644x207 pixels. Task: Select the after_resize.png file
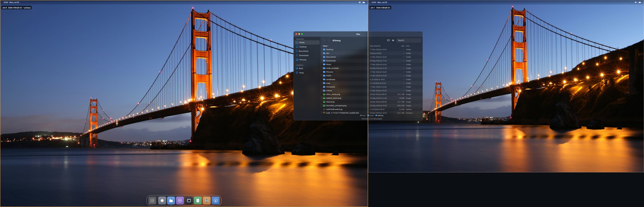point(372,94)
